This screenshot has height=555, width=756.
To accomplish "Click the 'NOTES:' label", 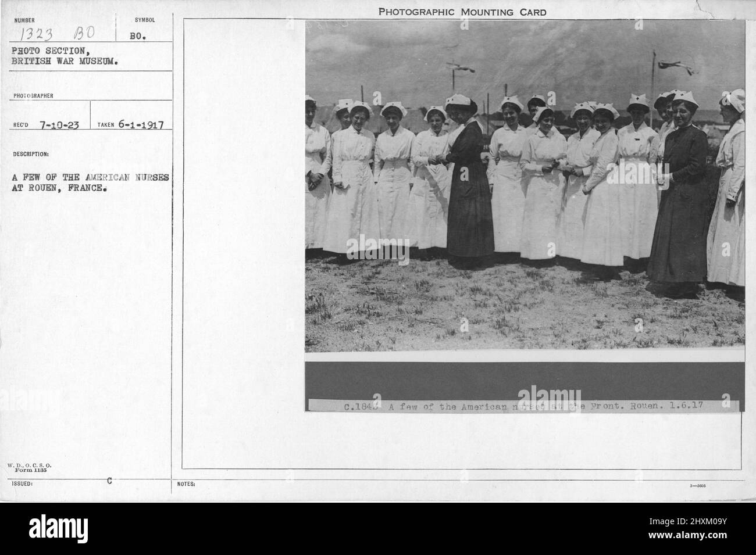I will coord(186,483).
